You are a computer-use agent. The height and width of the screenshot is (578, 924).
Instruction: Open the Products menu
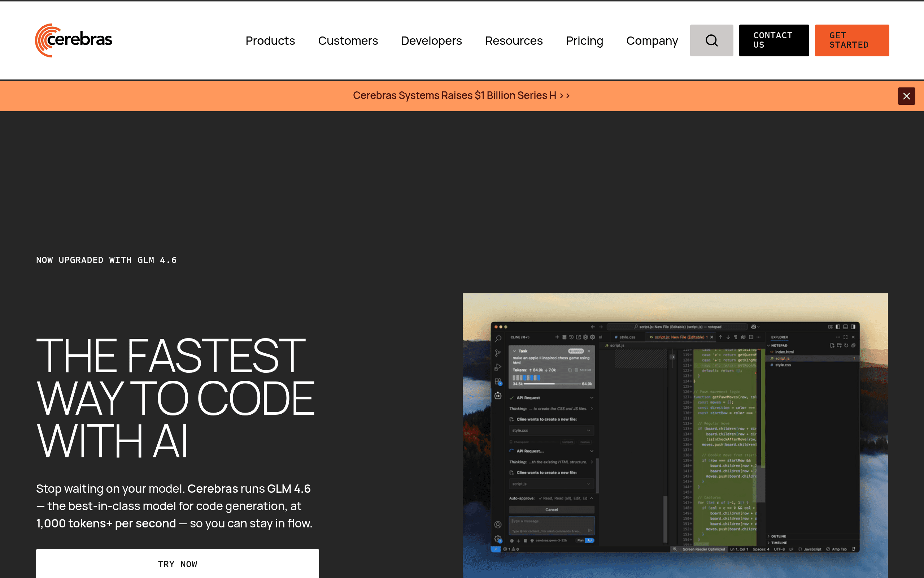(270, 40)
